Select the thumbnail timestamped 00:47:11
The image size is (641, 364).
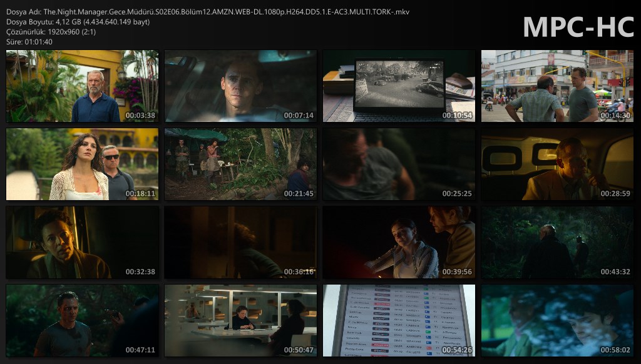(82, 321)
